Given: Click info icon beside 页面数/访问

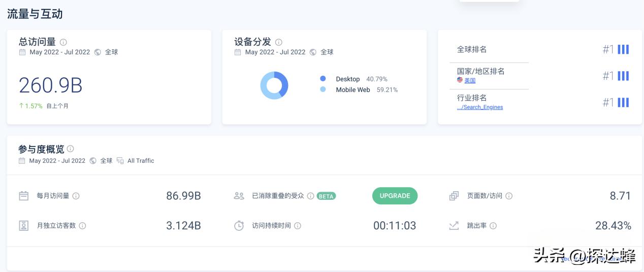Looking at the screenshot, I should [x=509, y=196].
